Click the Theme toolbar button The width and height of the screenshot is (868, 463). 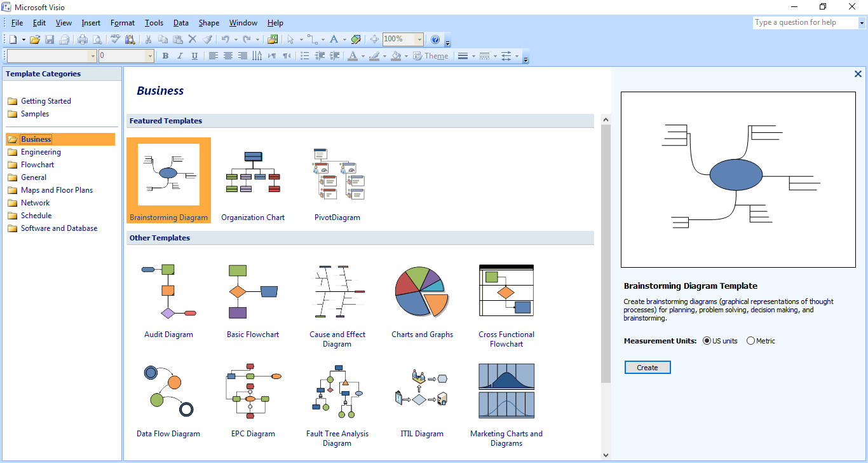430,56
